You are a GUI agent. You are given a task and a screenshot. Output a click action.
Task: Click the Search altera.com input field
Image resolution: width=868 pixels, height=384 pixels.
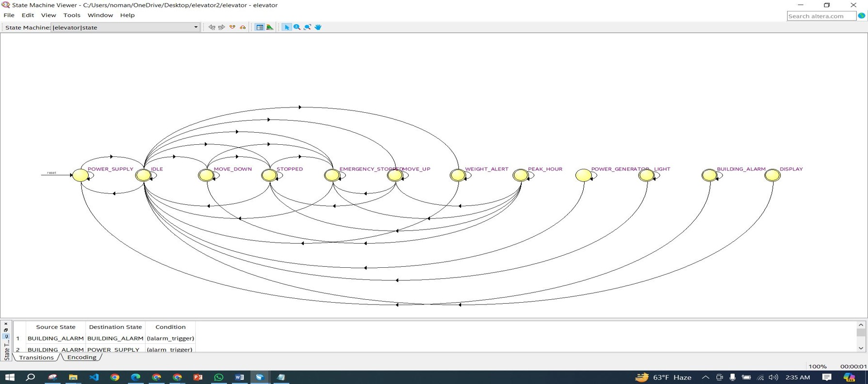821,16
